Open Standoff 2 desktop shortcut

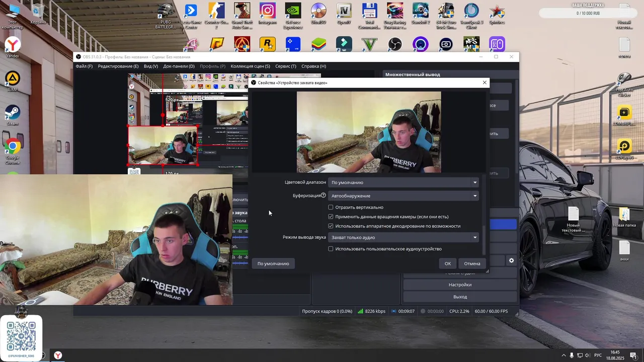(x=420, y=14)
